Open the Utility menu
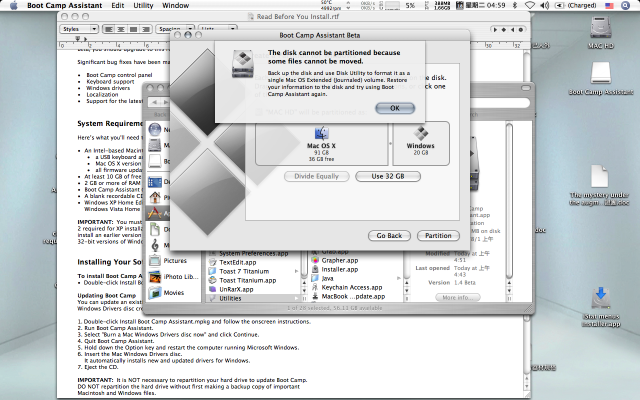The image size is (640, 400). (x=143, y=5)
